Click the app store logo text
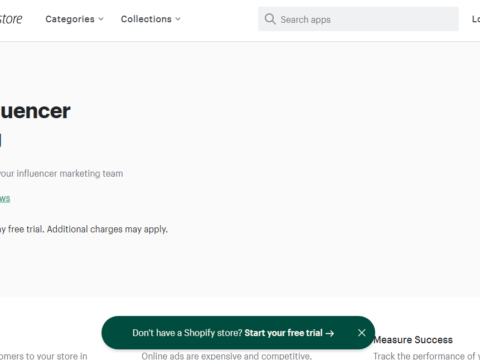The image size is (480, 360). (x=11, y=19)
